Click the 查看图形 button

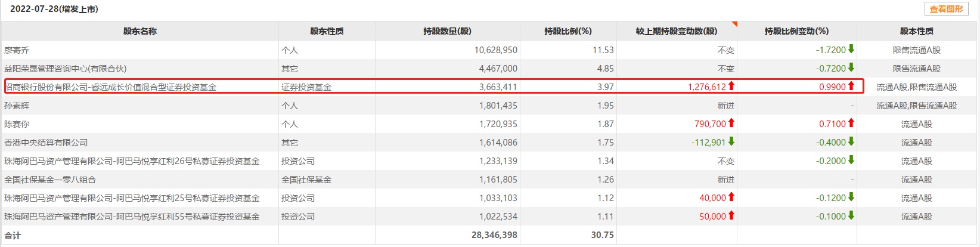coord(946,9)
